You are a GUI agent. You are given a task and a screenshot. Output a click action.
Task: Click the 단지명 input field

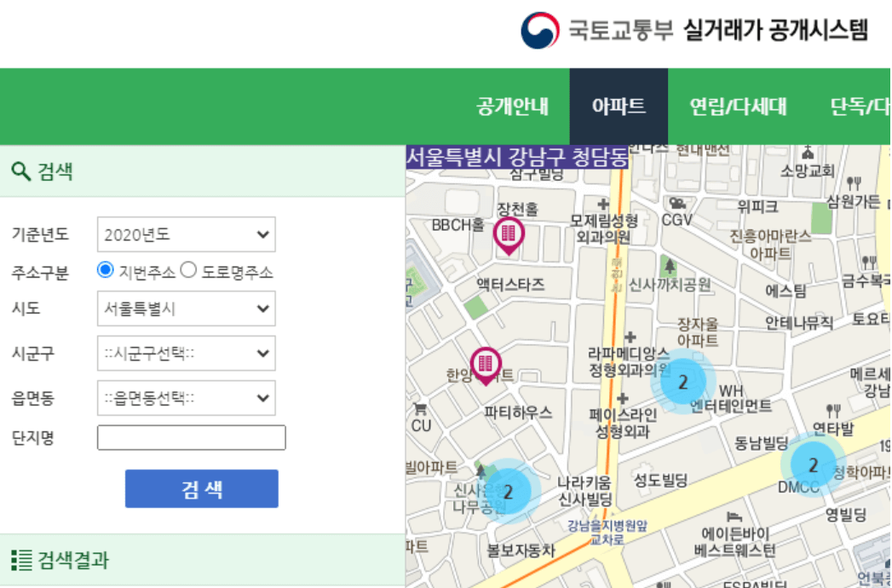191,438
